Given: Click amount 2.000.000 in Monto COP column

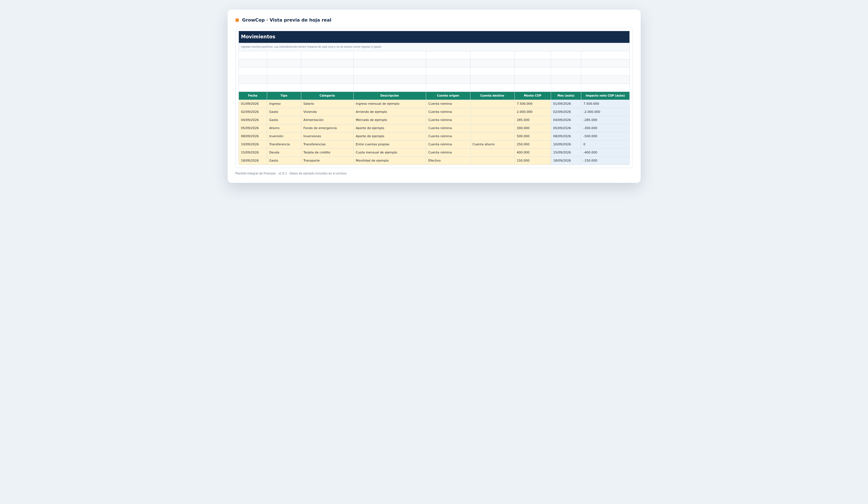Looking at the screenshot, I should click(533, 112).
